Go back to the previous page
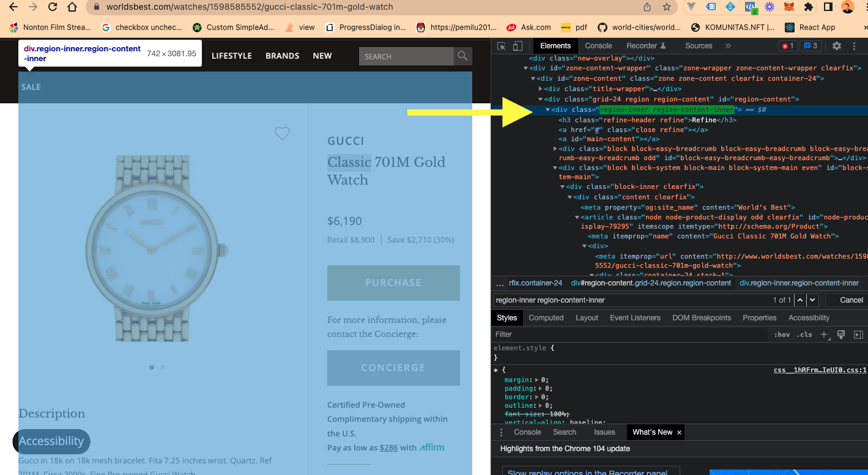Viewport: 868px width, 475px height. click(x=13, y=7)
